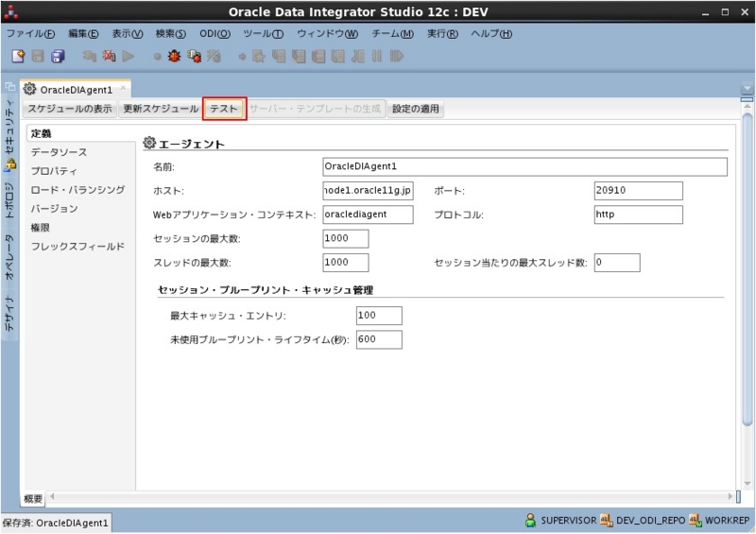The image size is (756, 534).
Task: Click the music-note shaped step icon
Action: pyautogui.click(x=358, y=56)
